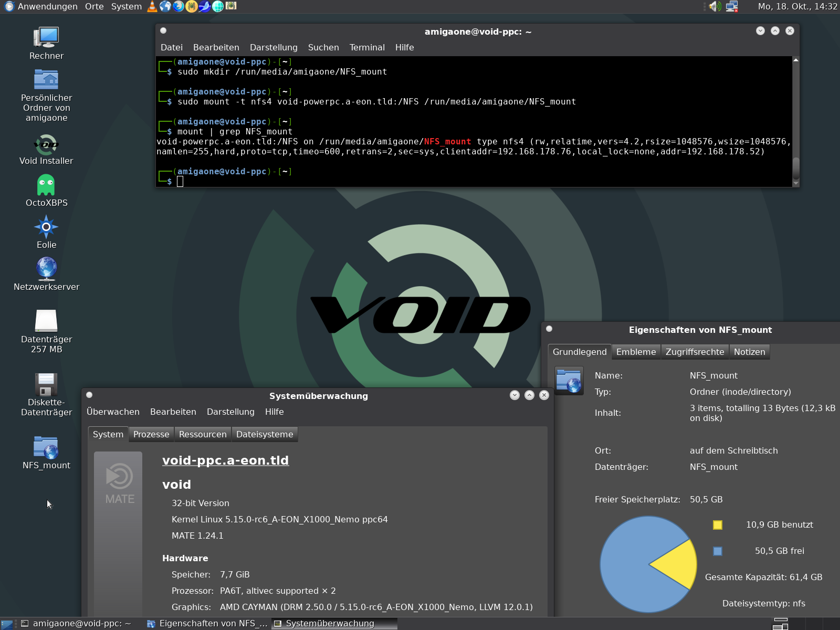Switch to the Zugriffsrechte tab
This screenshot has width=840, height=630.
click(x=695, y=352)
